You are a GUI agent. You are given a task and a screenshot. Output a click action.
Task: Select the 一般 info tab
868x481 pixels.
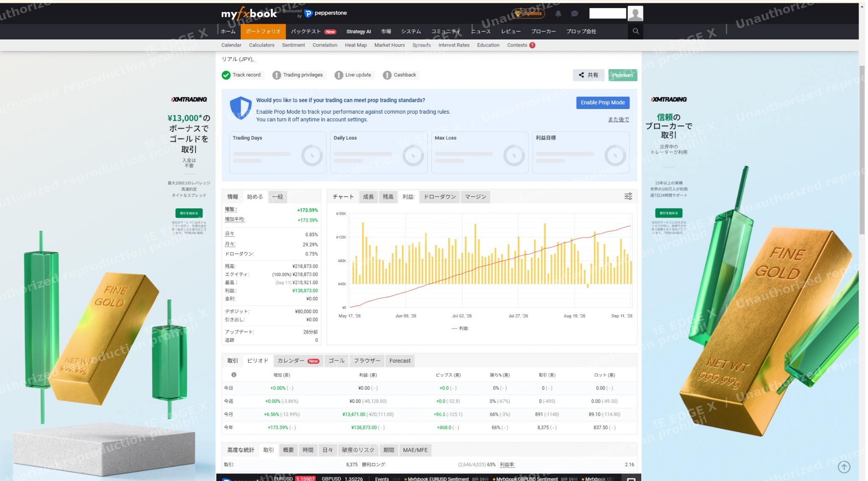(x=277, y=197)
